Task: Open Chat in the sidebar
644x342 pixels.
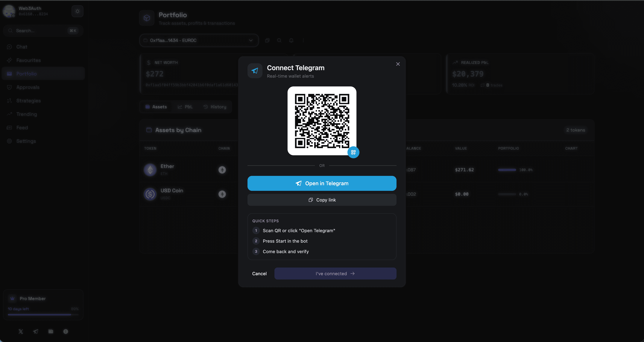Action: [x=43, y=47]
